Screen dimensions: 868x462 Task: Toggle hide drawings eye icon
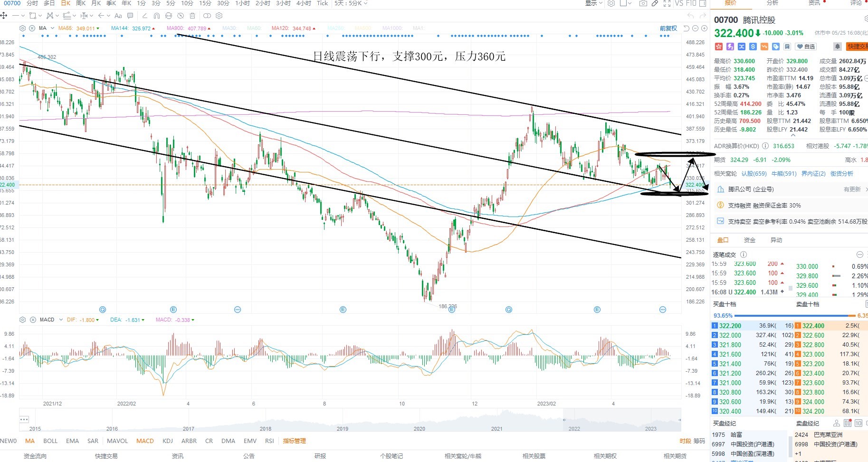pyautogui.click(x=181, y=16)
